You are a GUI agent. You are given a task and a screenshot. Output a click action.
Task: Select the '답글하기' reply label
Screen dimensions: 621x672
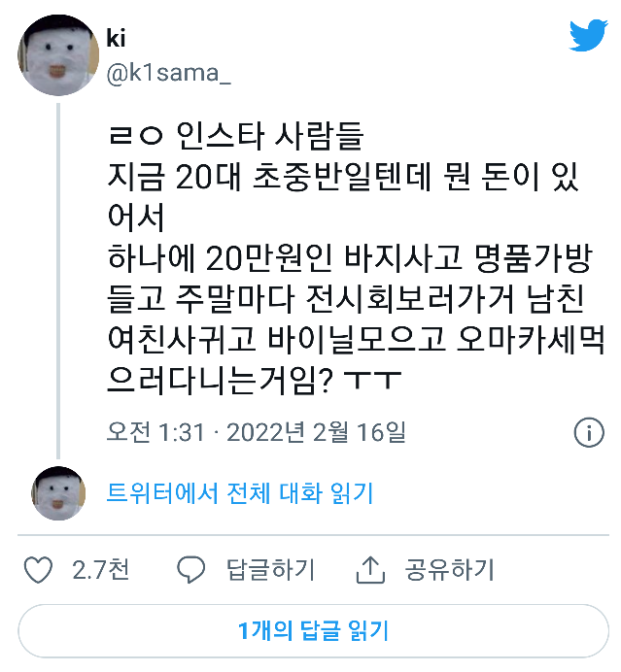click(x=270, y=570)
